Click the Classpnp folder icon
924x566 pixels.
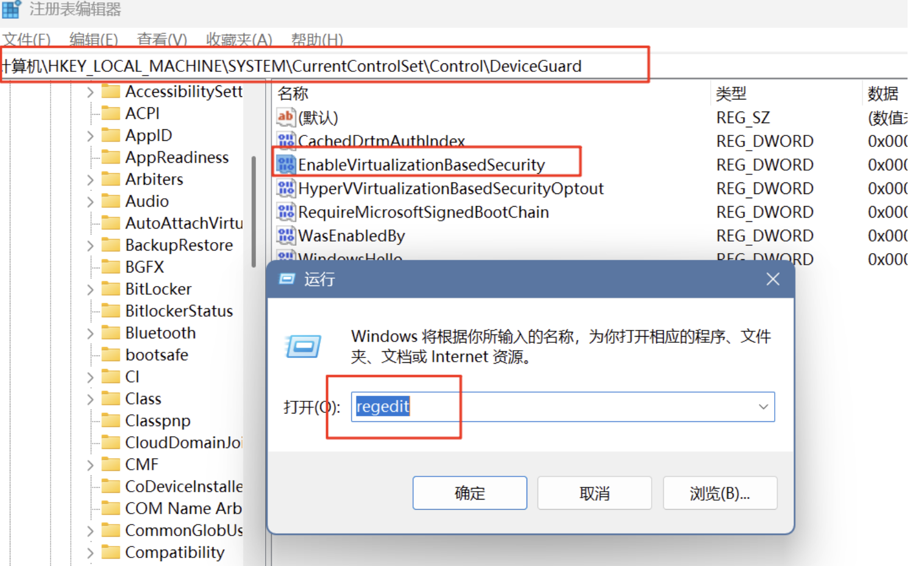110,420
